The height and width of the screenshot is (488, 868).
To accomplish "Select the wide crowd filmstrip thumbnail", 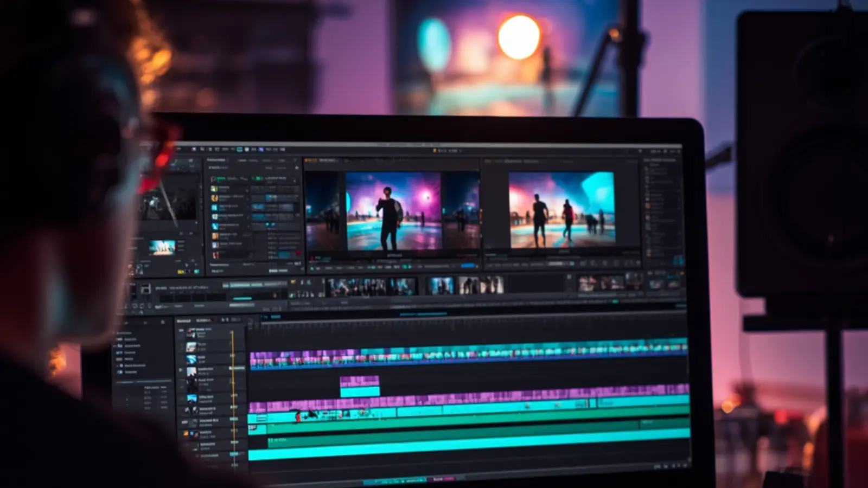I will (371, 286).
